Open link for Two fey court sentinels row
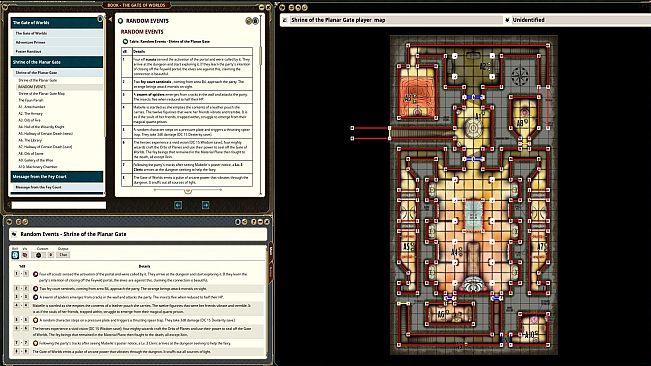651x366 pixels. point(35,288)
